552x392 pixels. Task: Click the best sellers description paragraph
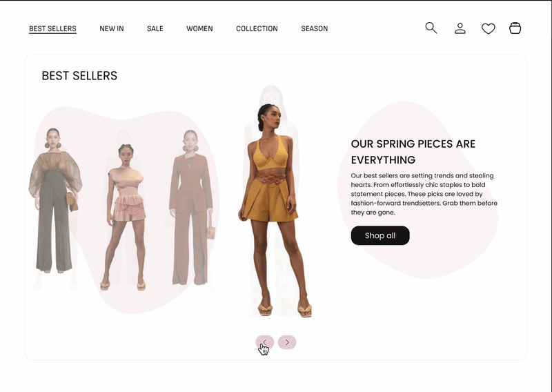click(x=424, y=194)
